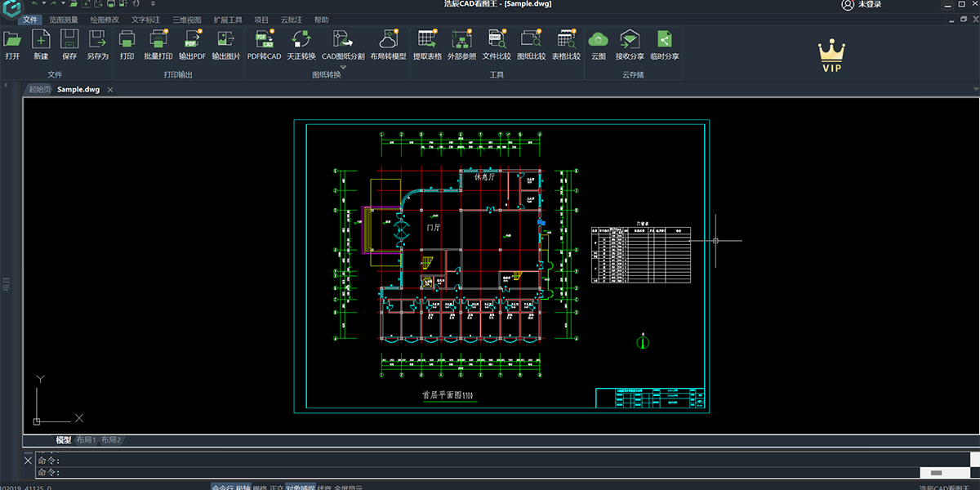Screen dimensions: 980x490
Task: Switch to the 三维视图 ribbon tab
Action: click(186, 19)
